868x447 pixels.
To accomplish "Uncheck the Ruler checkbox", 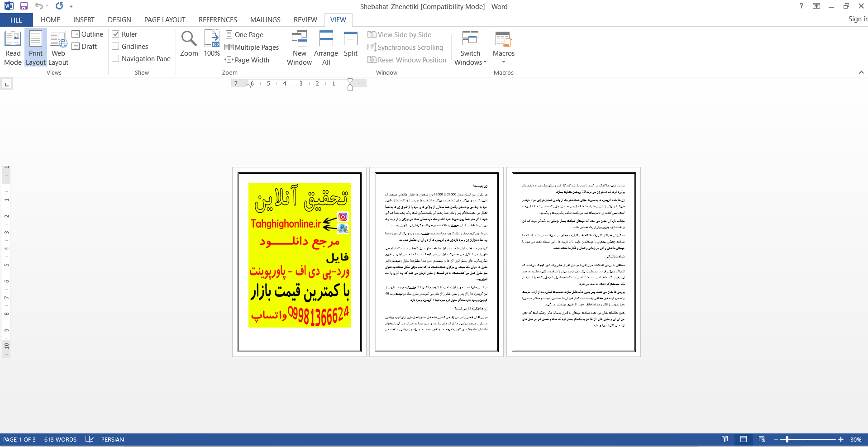I will 115,34.
